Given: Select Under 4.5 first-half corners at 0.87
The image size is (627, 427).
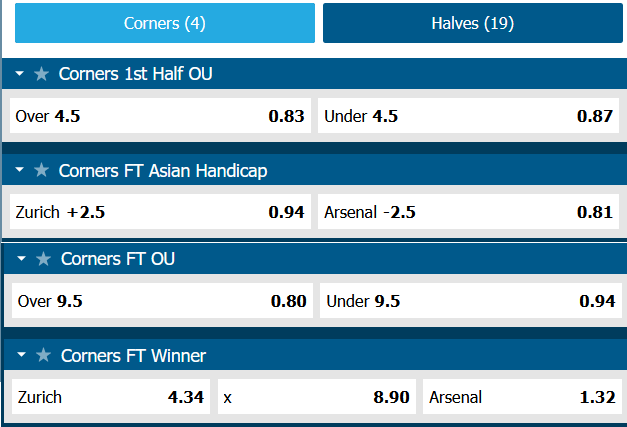Looking at the screenshot, I should pyautogui.click(x=468, y=116).
